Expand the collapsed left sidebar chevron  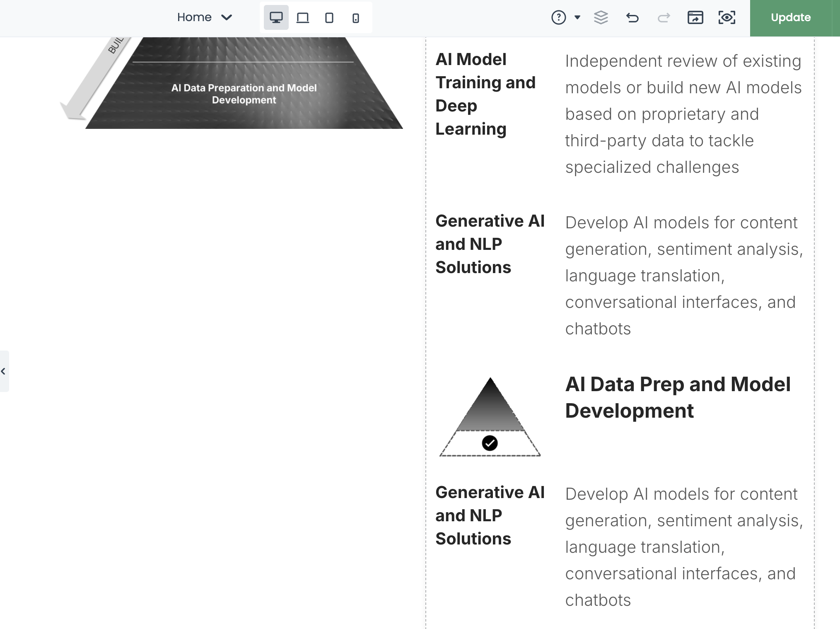coord(4,371)
